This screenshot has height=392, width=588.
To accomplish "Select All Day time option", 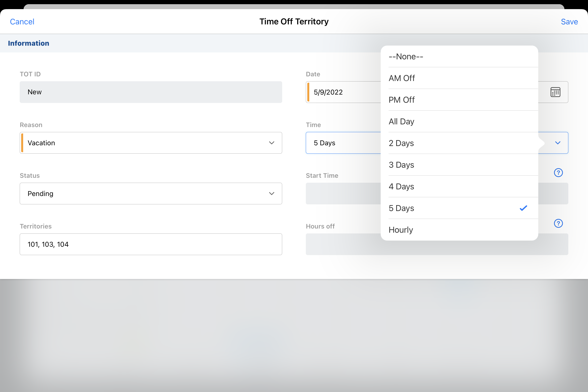I will (x=459, y=121).
